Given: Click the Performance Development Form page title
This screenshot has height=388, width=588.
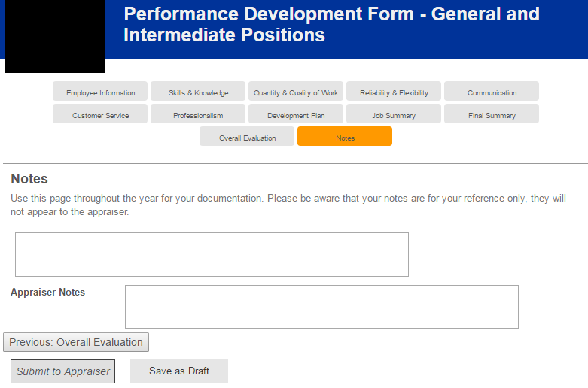Looking at the screenshot, I should coord(331,24).
